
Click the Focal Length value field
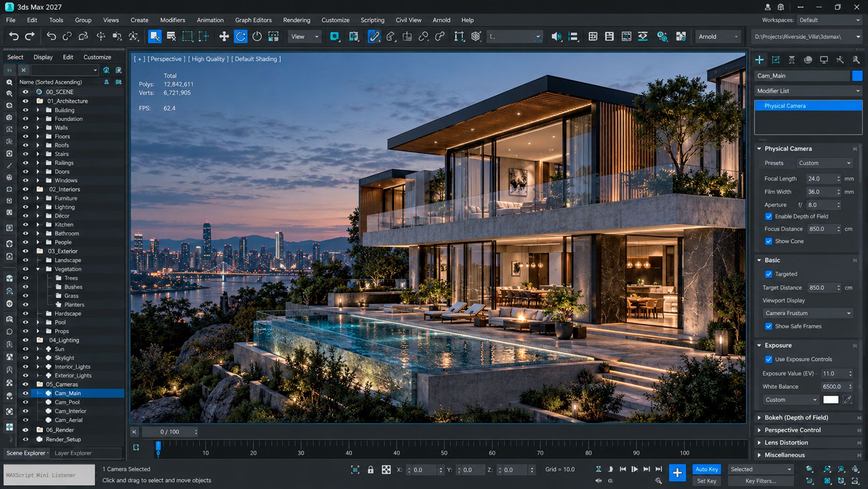click(821, 179)
